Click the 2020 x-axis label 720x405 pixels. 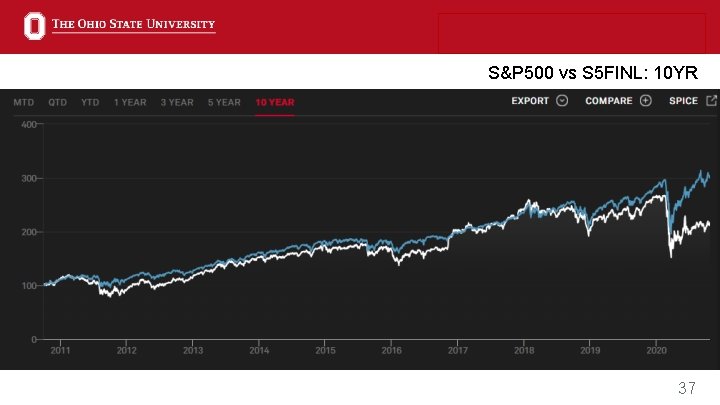click(656, 350)
